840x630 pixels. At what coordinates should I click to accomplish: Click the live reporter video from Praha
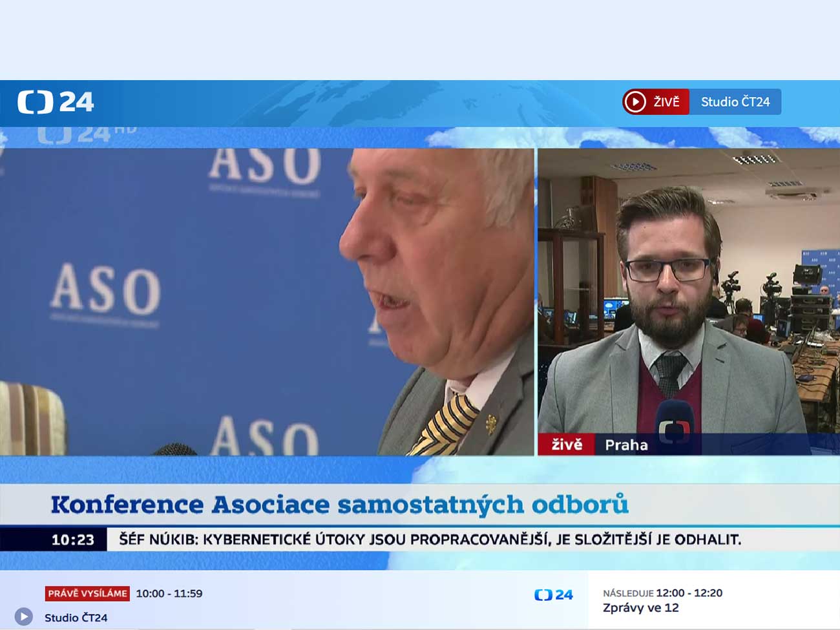(x=688, y=291)
